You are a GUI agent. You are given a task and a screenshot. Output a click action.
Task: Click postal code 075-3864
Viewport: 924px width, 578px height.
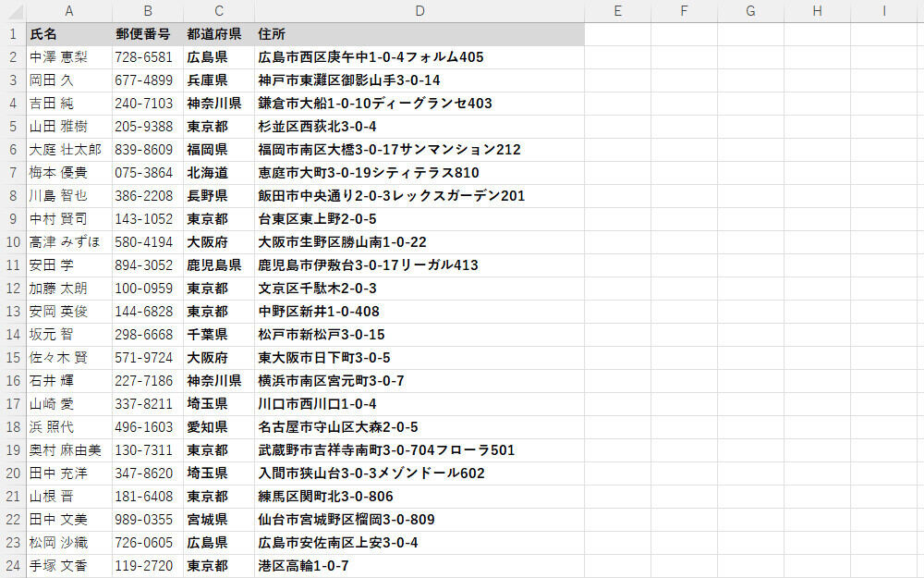[147, 173]
